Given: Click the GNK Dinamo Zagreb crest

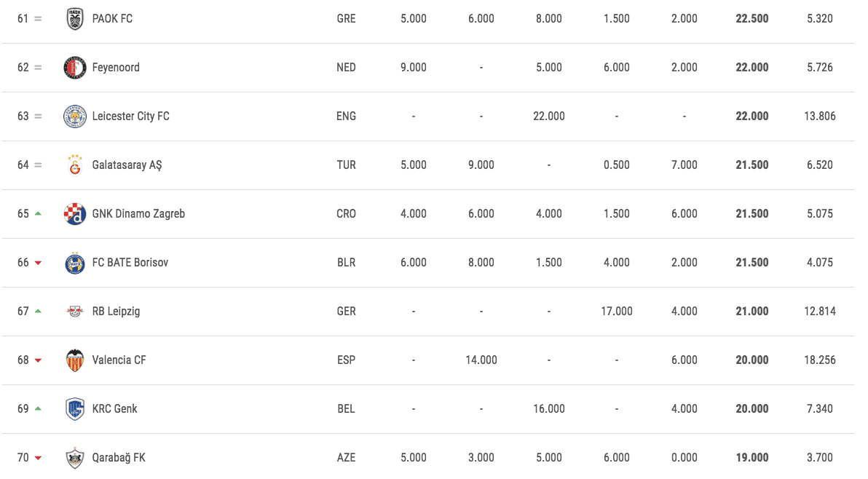Looking at the screenshot, I should pyautogui.click(x=75, y=213).
